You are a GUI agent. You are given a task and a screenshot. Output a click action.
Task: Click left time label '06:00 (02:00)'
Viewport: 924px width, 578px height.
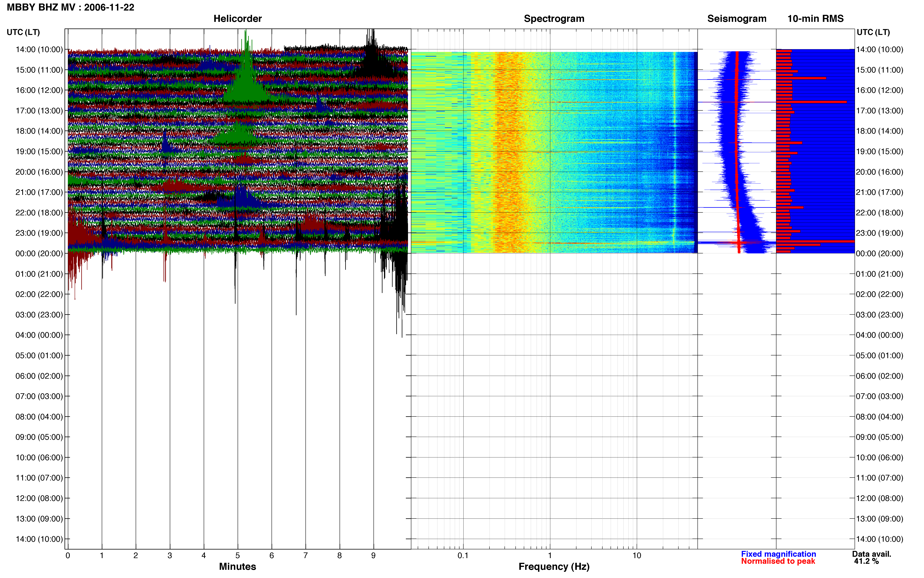pyautogui.click(x=39, y=376)
